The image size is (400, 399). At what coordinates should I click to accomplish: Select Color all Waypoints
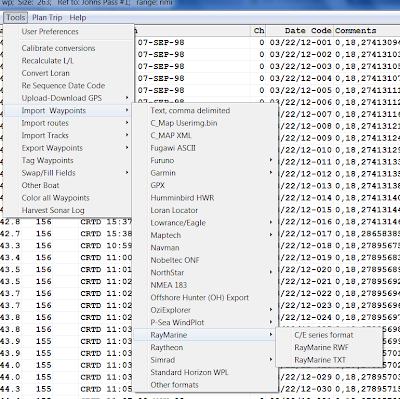[55, 198]
